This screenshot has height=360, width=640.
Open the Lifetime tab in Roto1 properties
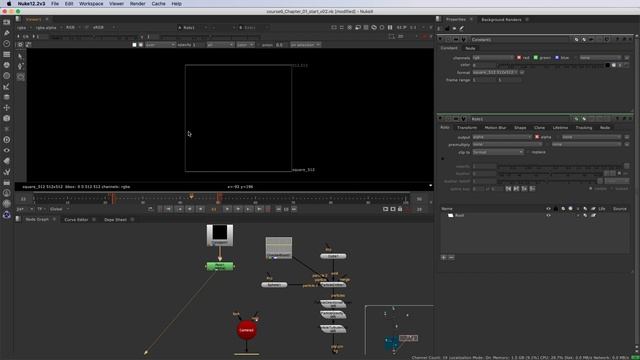560,128
